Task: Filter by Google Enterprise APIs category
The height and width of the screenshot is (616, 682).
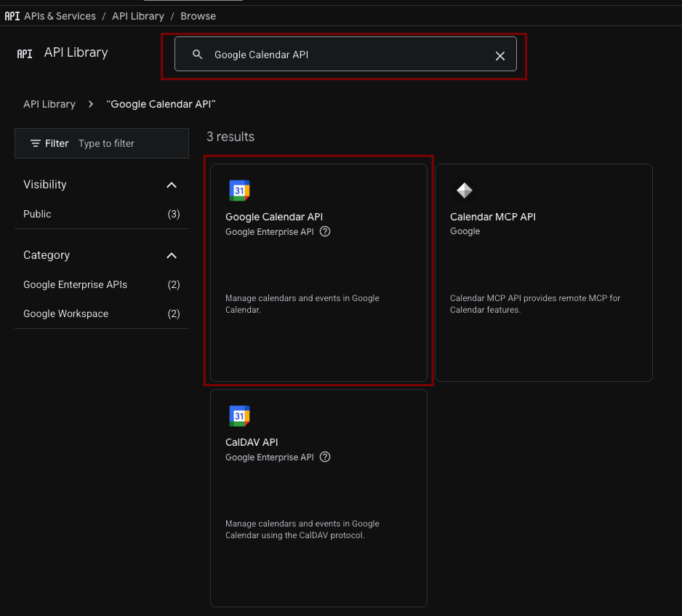Action: click(x=102, y=284)
